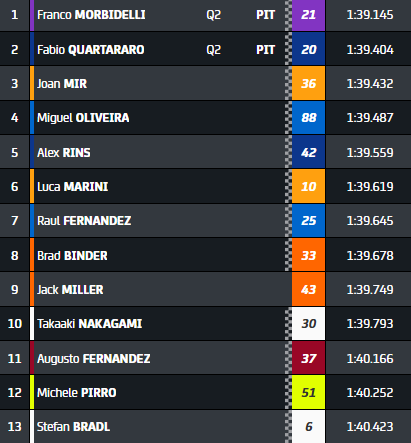This screenshot has height=443, width=411.
Task: Click orange number 36 badge for Mir
Action: pos(308,83)
